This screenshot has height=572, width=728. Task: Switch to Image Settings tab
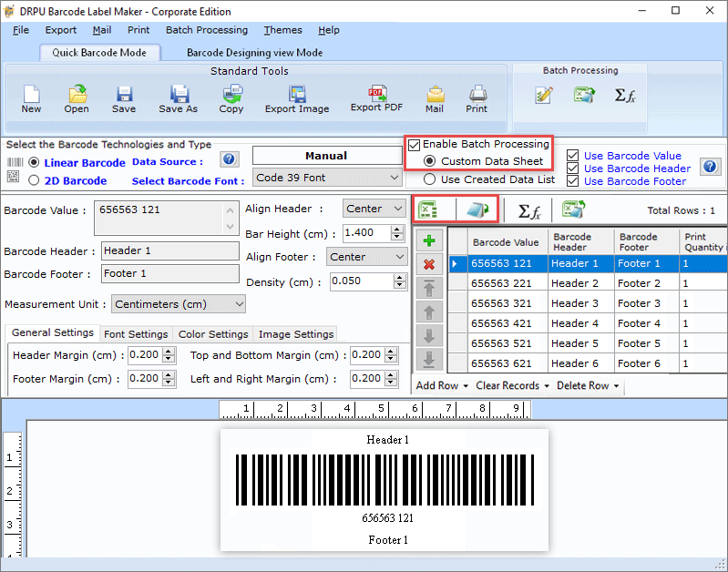296,334
